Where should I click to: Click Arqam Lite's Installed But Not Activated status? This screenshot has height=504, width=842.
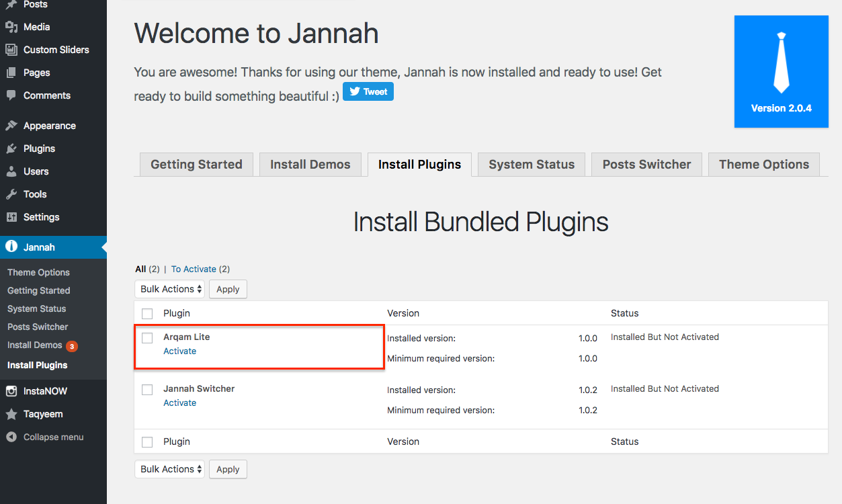(x=665, y=337)
